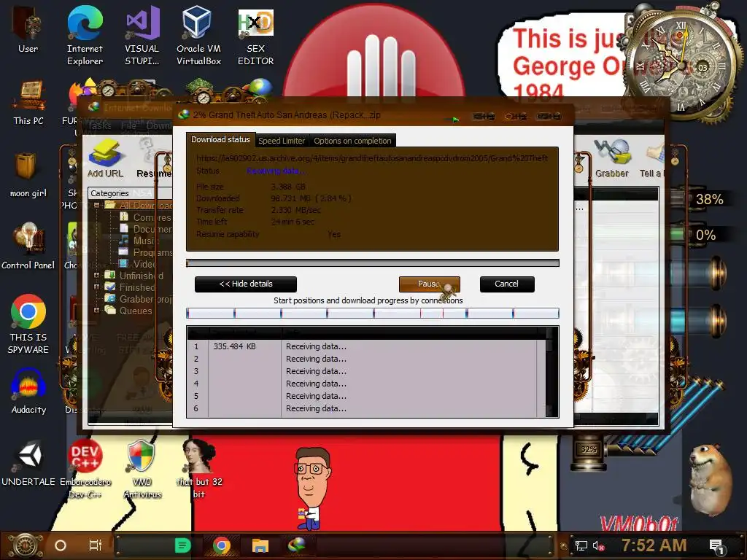This screenshot has width=747, height=560.
Task: Click the download URL text
Action: 372,158
